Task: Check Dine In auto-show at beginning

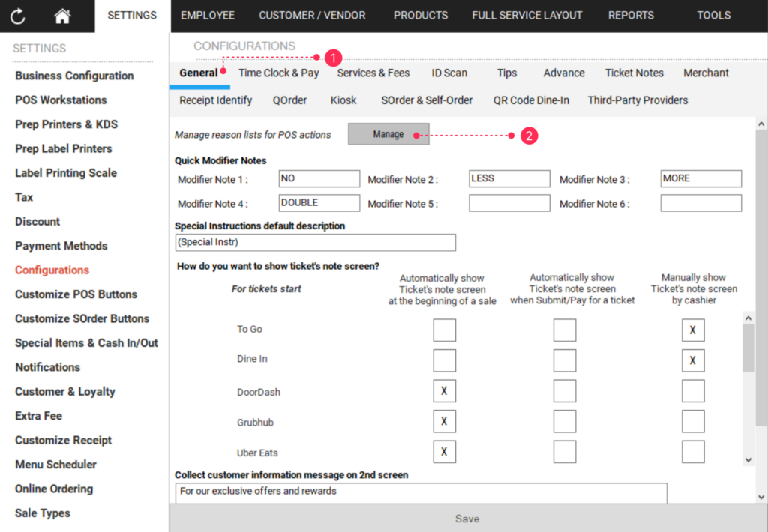Action: 444,360
